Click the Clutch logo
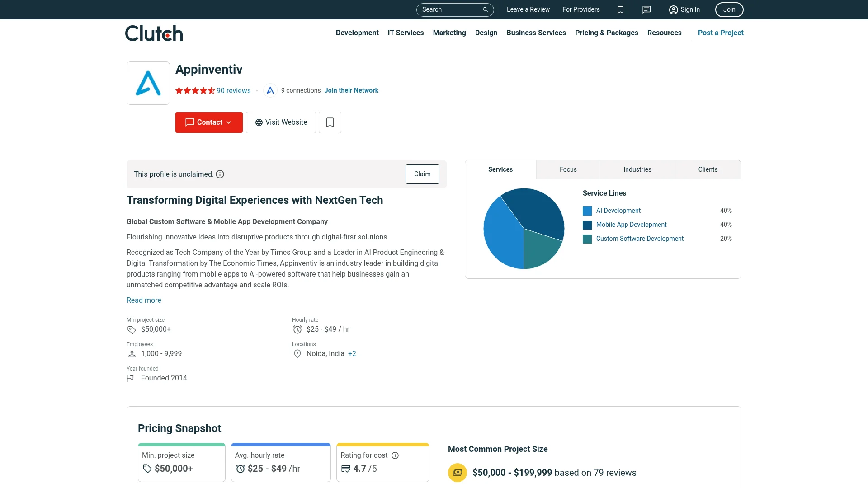The width and height of the screenshot is (868, 488). [154, 33]
